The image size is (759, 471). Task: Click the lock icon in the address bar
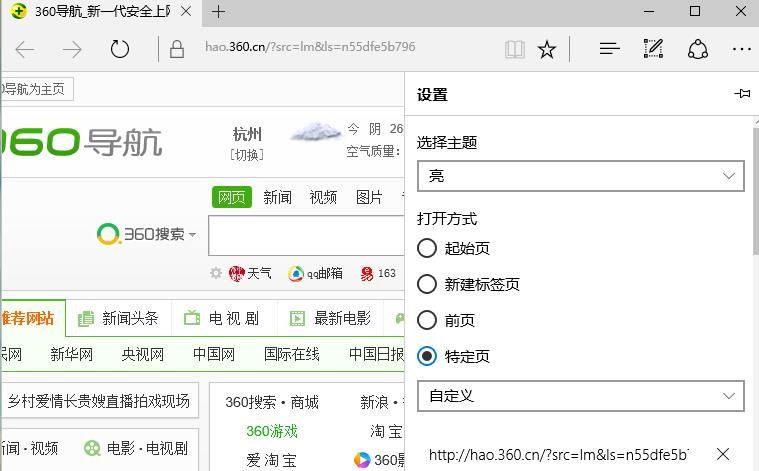click(x=177, y=49)
